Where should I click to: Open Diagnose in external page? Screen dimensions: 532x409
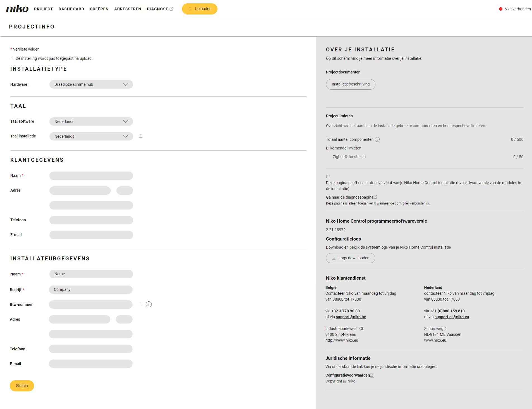pyautogui.click(x=160, y=9)
